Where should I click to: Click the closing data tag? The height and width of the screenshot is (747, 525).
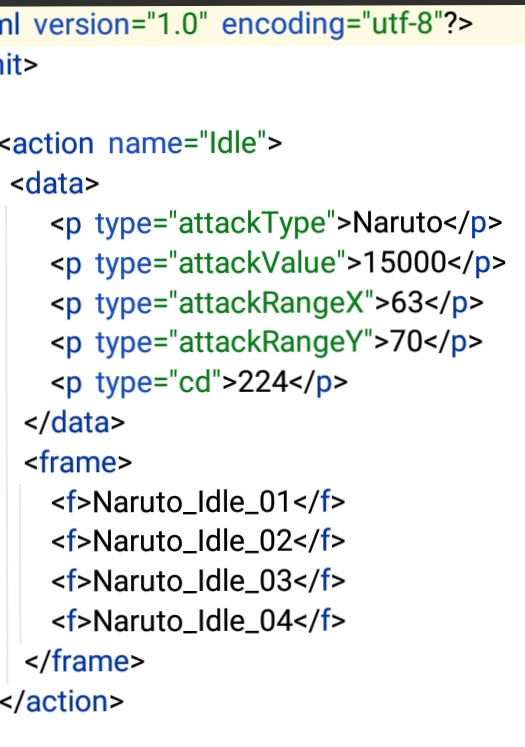point(75,423)
